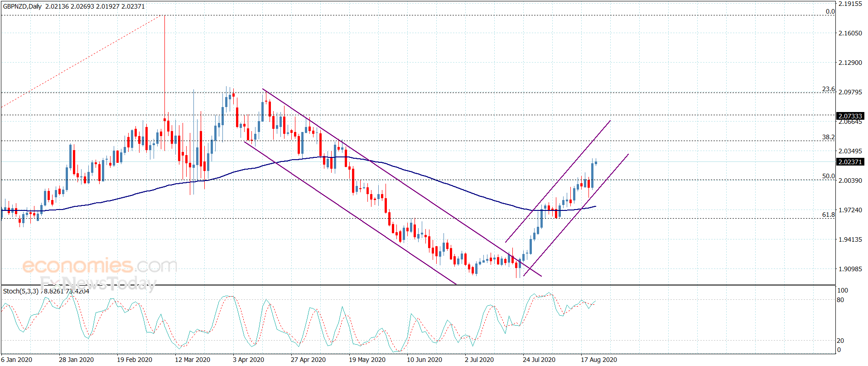Select the 61.8 Fibonacci level label
868x366 pixels.
coord(829,215)
